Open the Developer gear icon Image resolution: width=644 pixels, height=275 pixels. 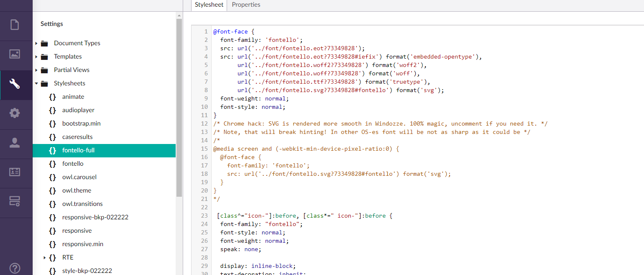pos(15,113)
